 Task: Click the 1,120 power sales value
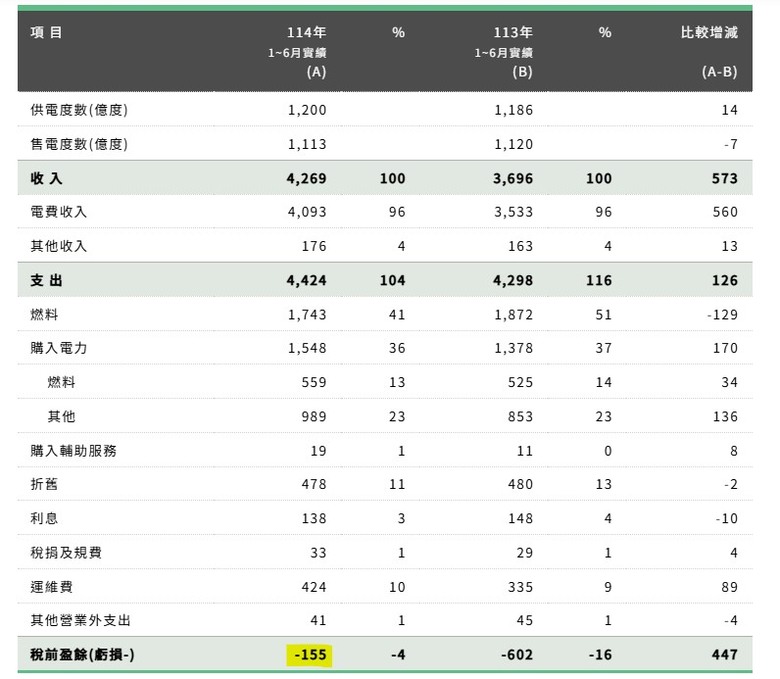[x=513, y=145]
